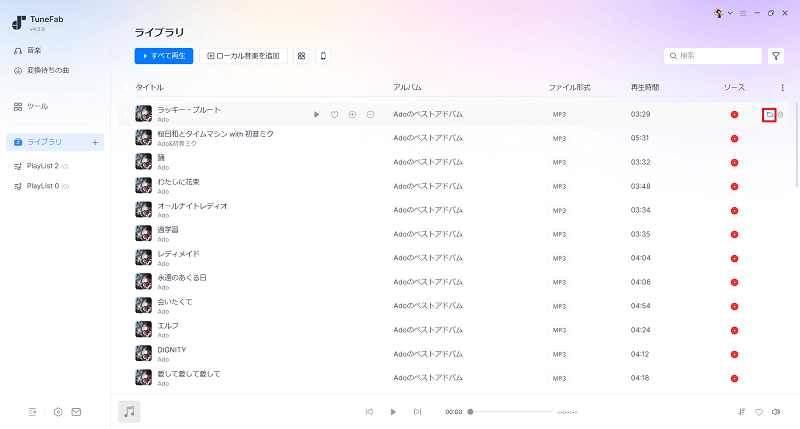The width and height of the screenshot is (800, 429).
Task: Click MP3 format tag of DIGNITY row
Action: tap(559, 354)
